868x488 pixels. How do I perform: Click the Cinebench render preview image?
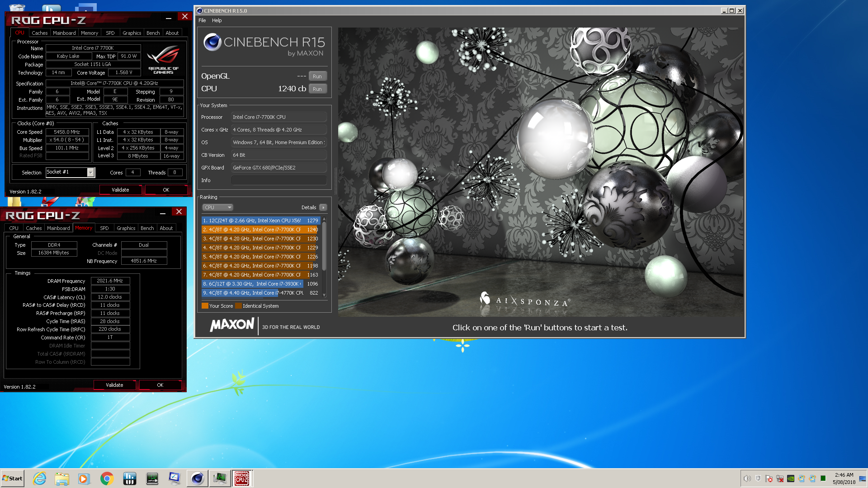[540, 172]
